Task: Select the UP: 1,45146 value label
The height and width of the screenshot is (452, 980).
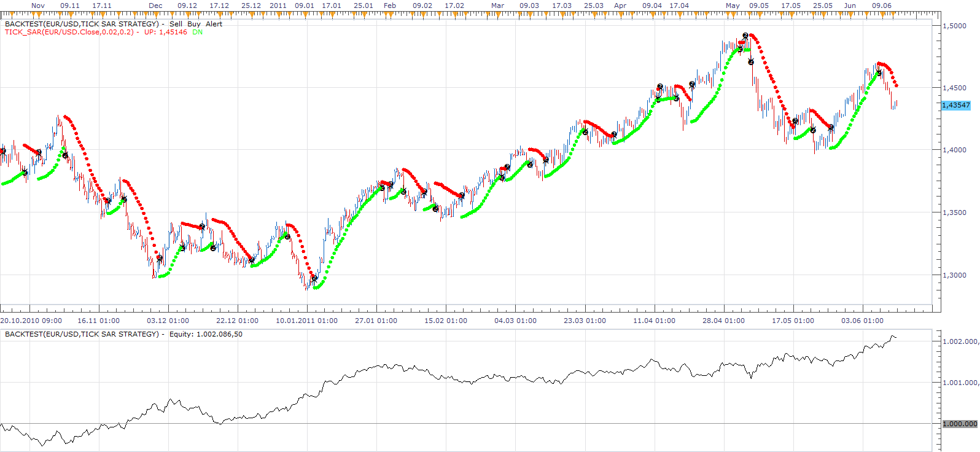Action: [166, 32]
